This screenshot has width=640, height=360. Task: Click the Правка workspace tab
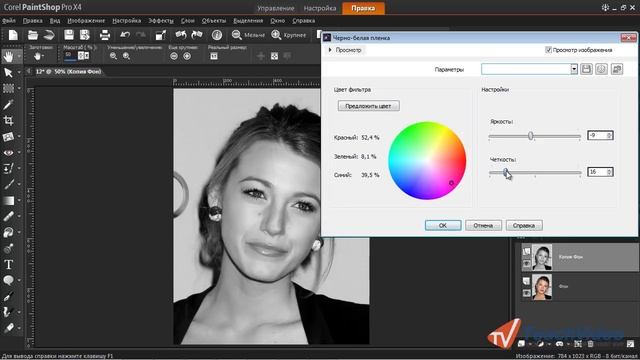tap(363, 8)
